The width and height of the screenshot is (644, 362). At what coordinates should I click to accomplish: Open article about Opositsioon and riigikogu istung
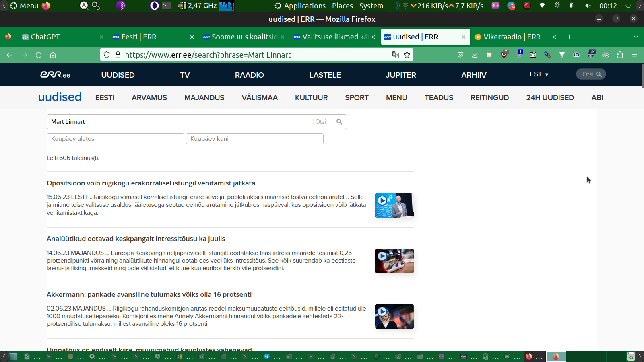151,183
